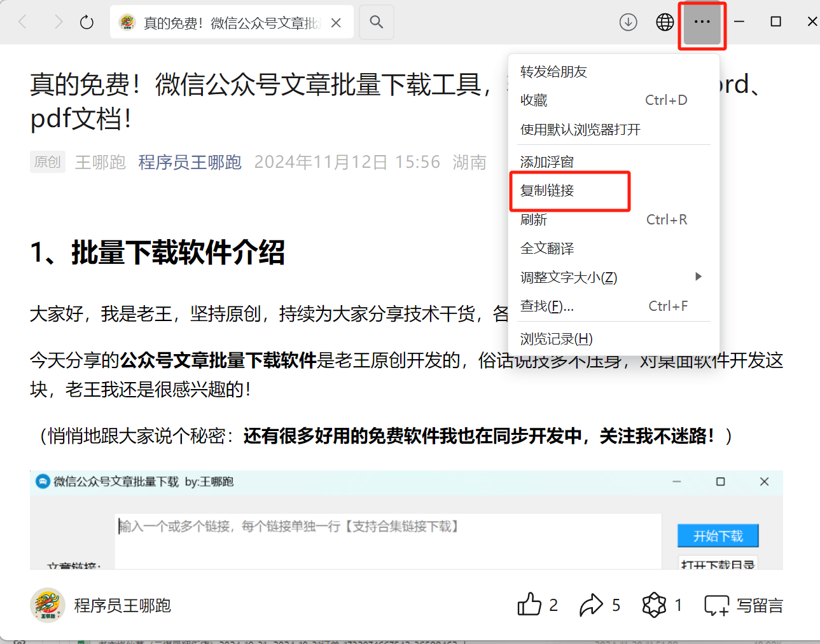820x644 pixels.
Task: Open 查找(F)... from the menu
Action: 547,306
